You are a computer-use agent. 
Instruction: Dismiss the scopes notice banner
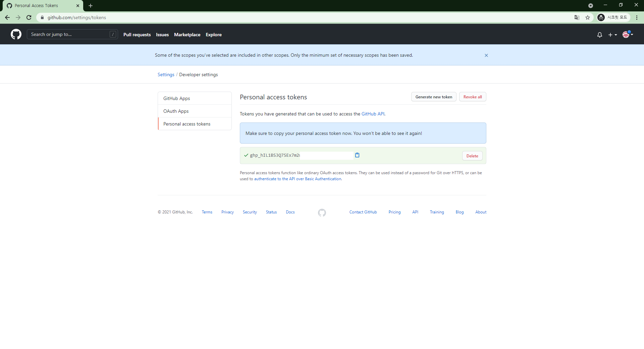486,55
